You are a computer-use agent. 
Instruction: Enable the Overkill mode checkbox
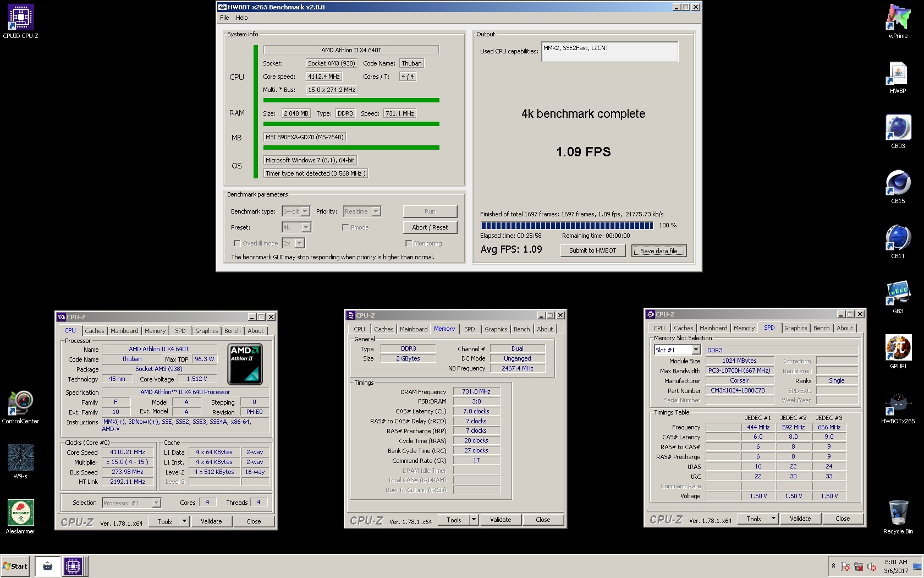237,243
